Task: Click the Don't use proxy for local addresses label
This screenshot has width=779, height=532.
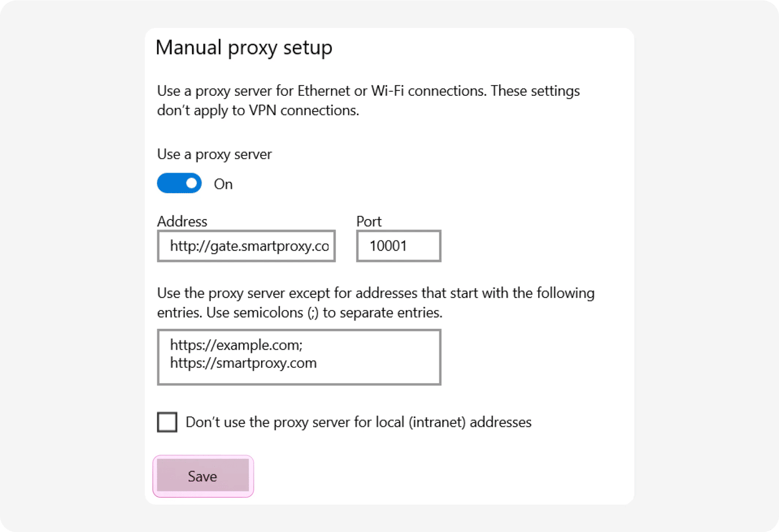Action: (x=358, y=422)
